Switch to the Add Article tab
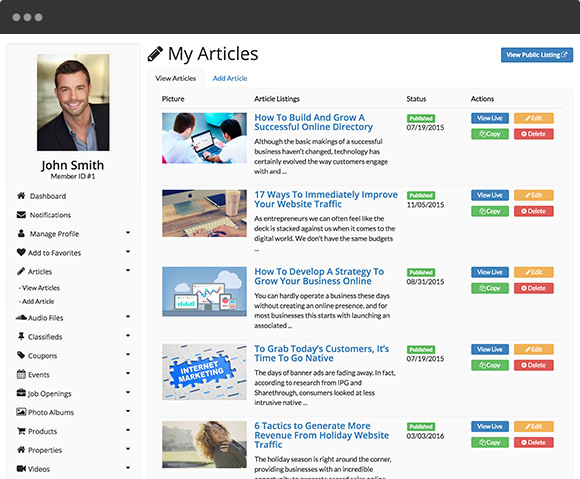The height and width of the screenshot is (479, 580). click(x=230, y=78)
